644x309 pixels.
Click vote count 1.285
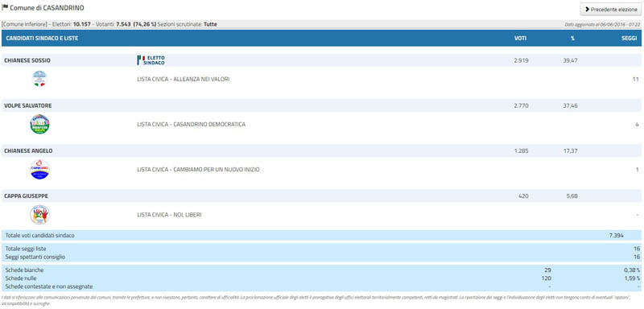pos(521,150)
